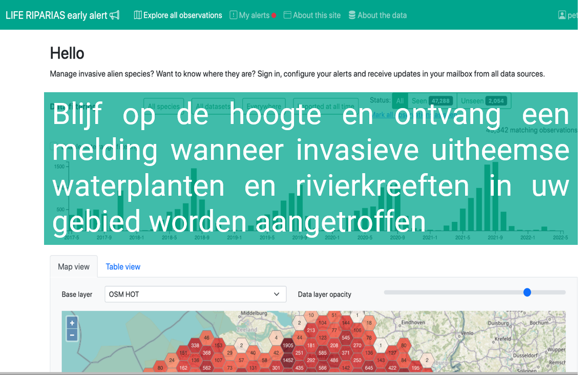Click the Base layer label

[x=77, y=295]
